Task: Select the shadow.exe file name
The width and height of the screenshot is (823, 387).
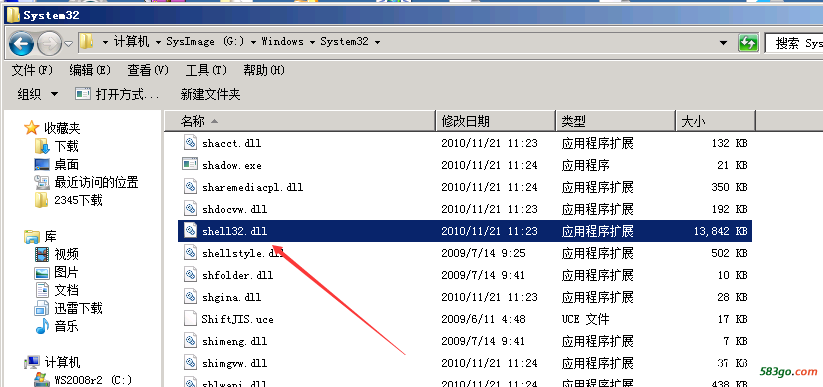Action: click(231, 165)
